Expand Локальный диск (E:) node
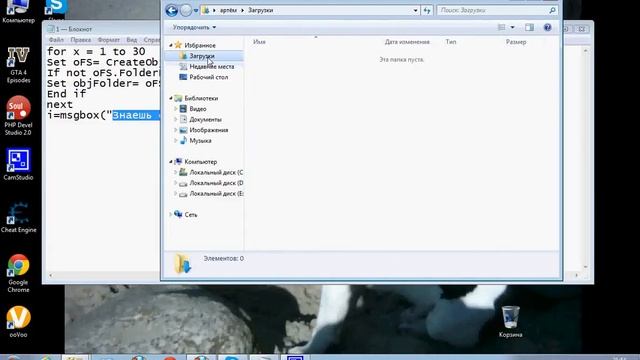The image size is (640, 360). [x=176, y=194]
